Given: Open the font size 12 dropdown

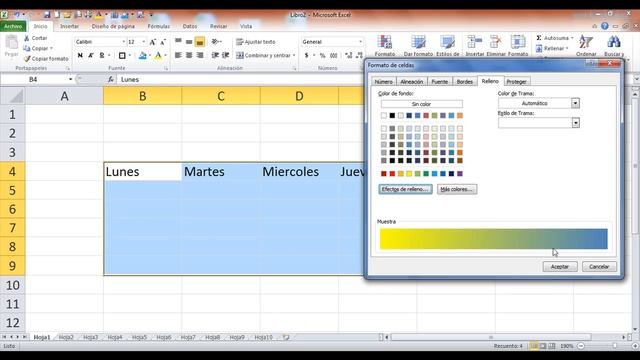Looking at the screenshot, I should coord(143,42).
